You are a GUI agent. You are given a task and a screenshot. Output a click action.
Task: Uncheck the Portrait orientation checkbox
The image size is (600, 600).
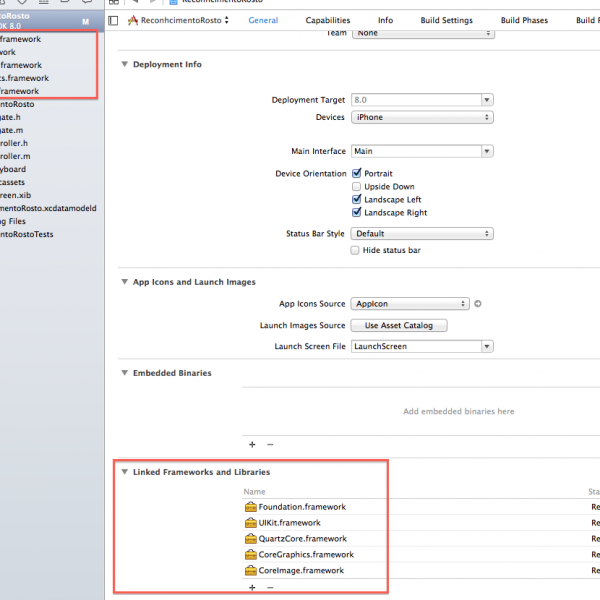(356, 173)
